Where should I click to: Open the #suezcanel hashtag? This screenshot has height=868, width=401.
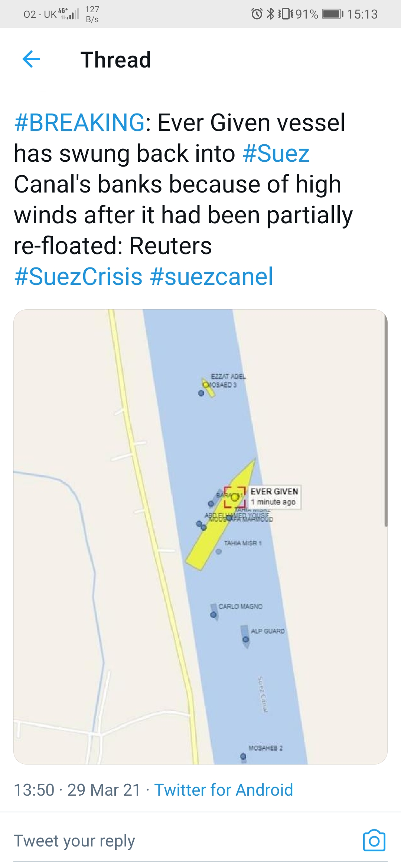[212, 277]
